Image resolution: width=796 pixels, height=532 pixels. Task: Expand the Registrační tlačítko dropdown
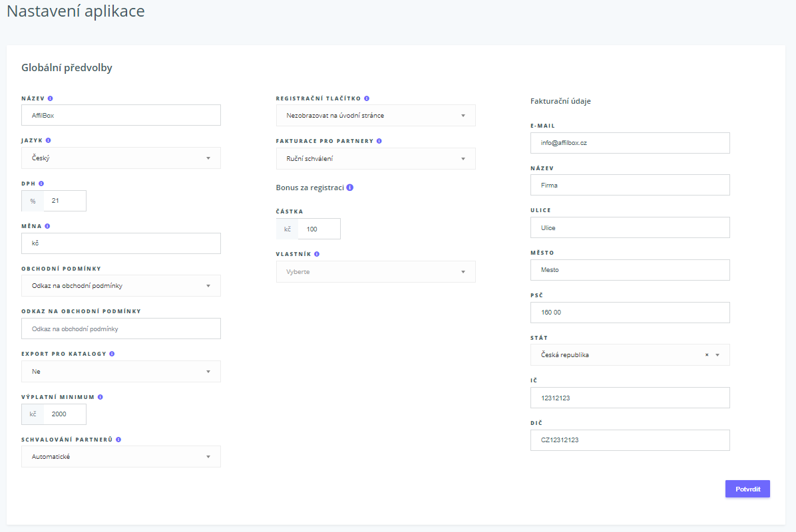[x=375, y=116]
